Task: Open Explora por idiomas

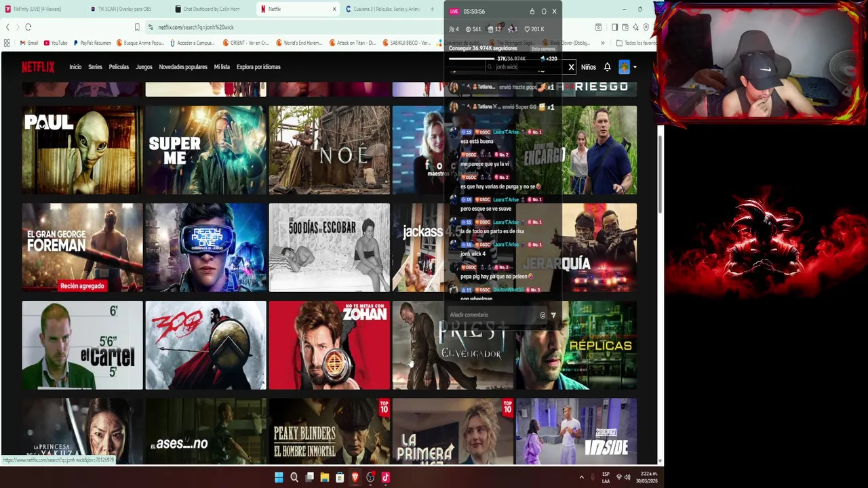Action: [x=258, y=67]
